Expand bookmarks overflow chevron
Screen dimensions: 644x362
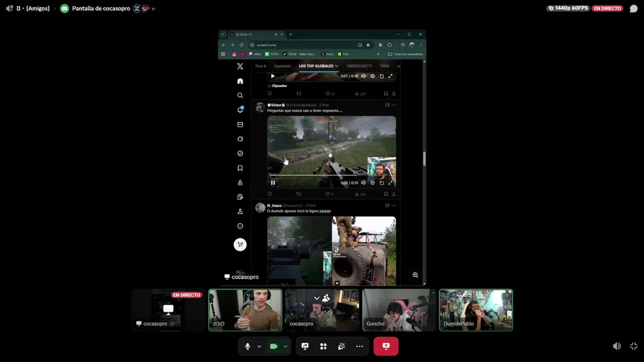click(x=378, y=54)
